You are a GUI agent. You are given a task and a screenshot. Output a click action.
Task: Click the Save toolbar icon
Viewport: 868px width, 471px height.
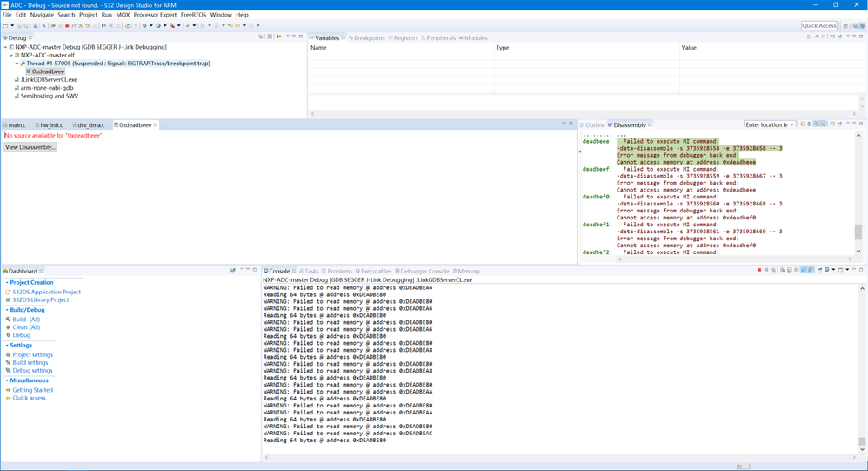(x=19, y=25)
